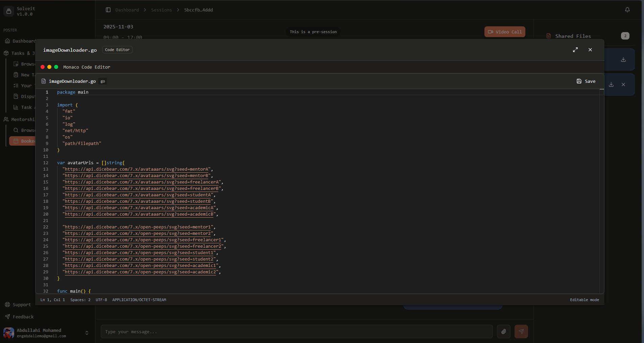Click the paperclip attachment icon
The width and height of the screenshot is (644, 343).
coord(503,332)
